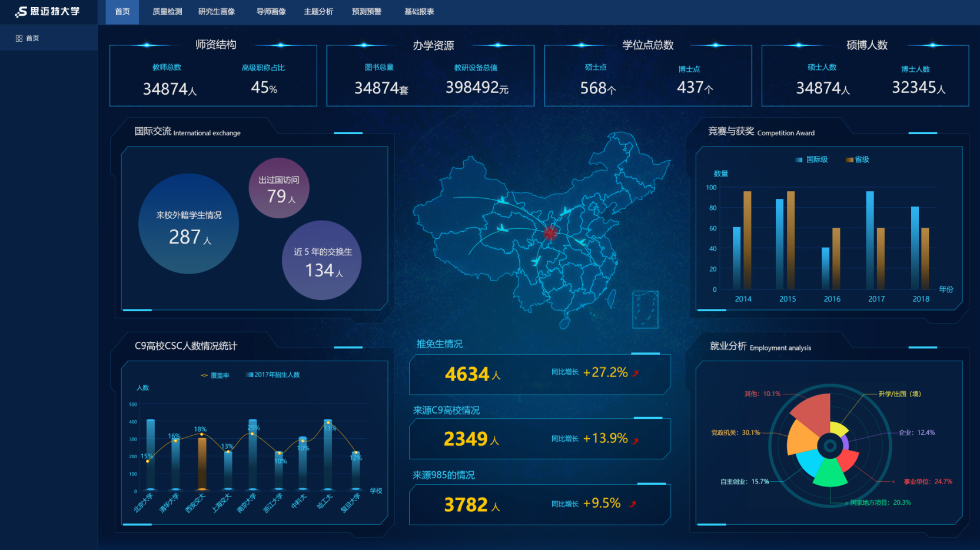Click the orange 西安交大 bar in chart

point(202,463)
